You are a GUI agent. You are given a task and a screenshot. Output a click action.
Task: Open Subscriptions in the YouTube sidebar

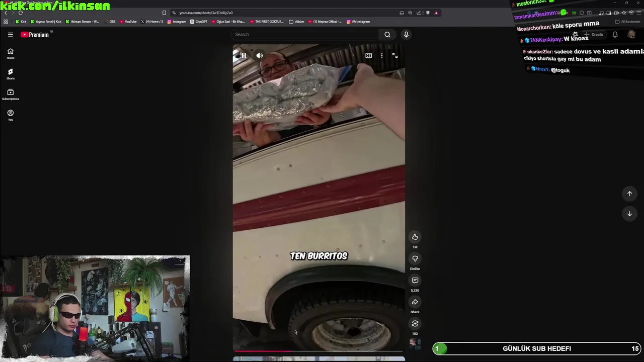click(10, 95)
